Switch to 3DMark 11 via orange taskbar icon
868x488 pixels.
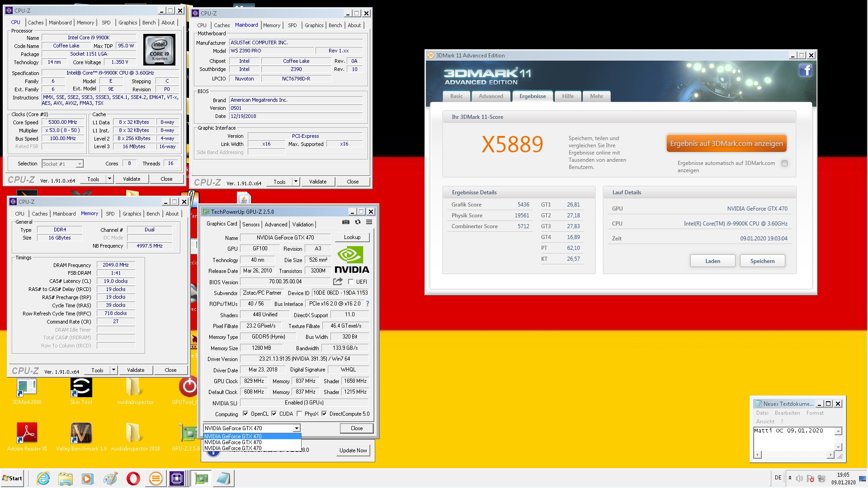click(x=156, y=479)
